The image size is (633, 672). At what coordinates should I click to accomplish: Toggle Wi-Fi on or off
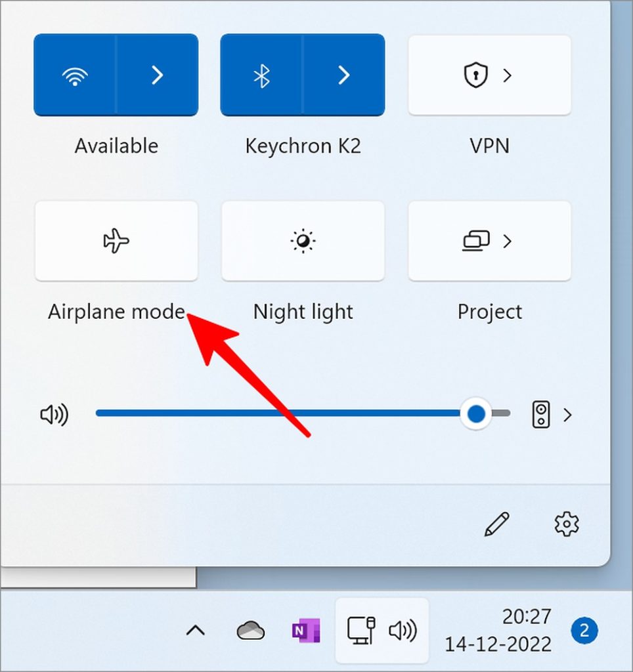click(x=75, y=75)
